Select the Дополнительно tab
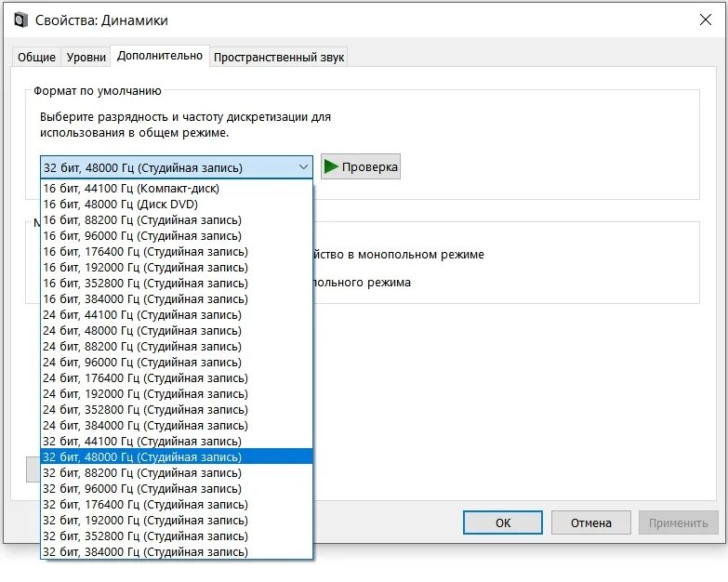Screen dimensions: 728x582 click(160, 56)
